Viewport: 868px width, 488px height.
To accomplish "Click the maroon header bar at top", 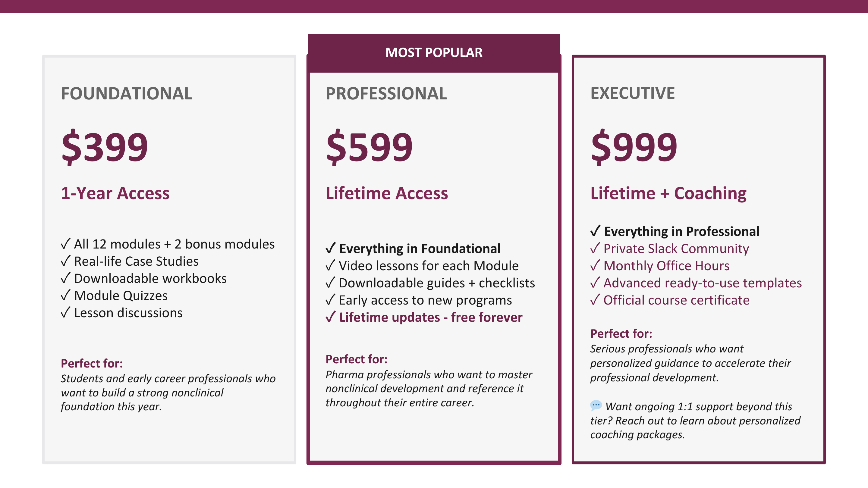I will [434, 6].
